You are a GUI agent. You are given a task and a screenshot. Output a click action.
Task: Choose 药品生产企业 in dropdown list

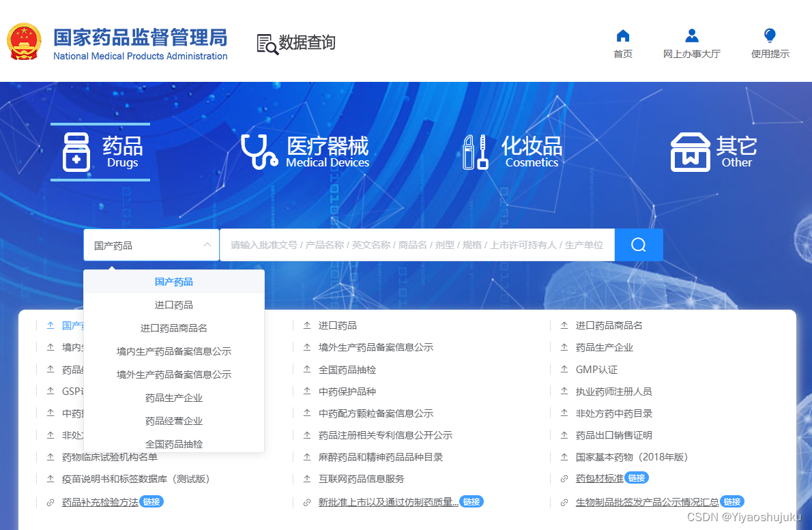[x=174, y=398]
